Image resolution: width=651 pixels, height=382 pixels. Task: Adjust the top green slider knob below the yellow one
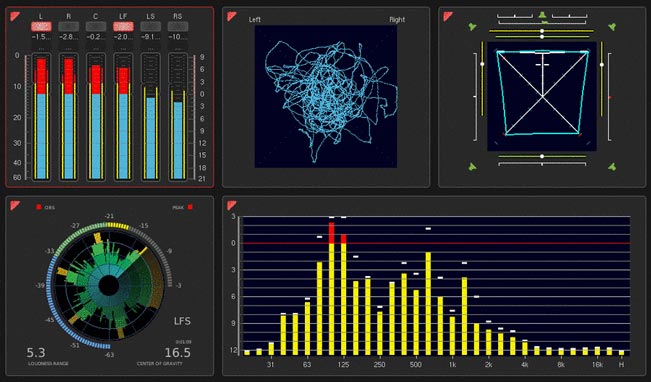point(542,37)
